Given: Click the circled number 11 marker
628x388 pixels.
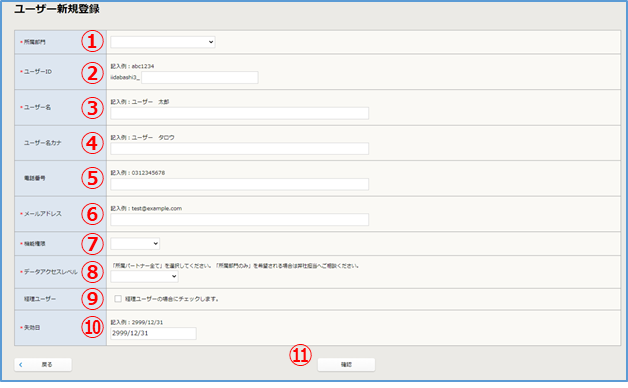Looking at the screenshot, I should tap(300, 355).
